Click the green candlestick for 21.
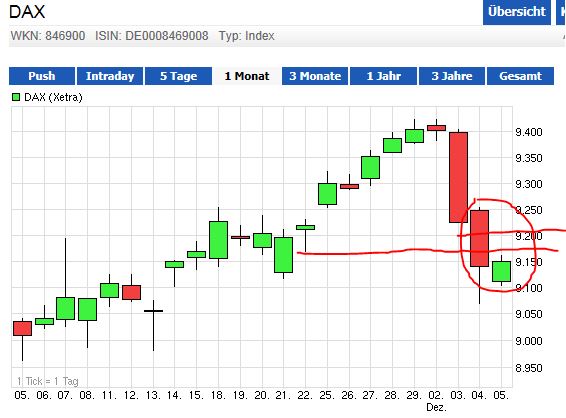This screenshot has height=418, width=566. point(283,255)
